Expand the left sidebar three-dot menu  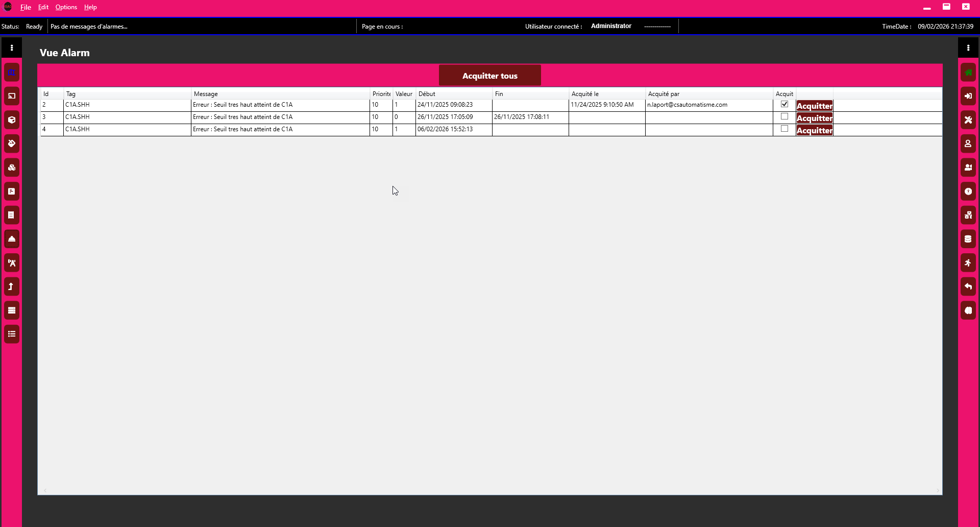click(12, 48)
